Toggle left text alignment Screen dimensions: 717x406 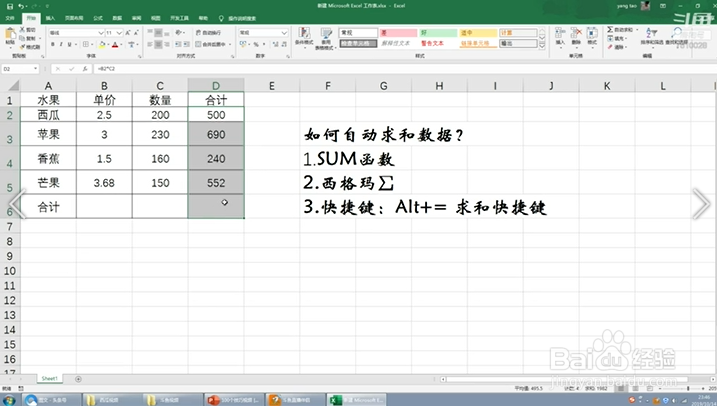point(150,44)
